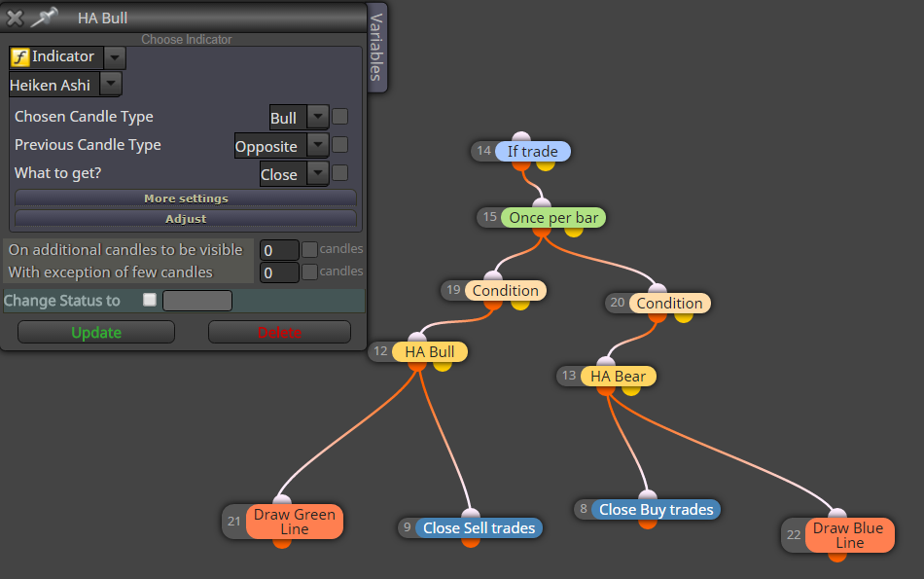Select the If trade node
The image size is (924, 579).
pyautogui.click(x=533, y=152)
